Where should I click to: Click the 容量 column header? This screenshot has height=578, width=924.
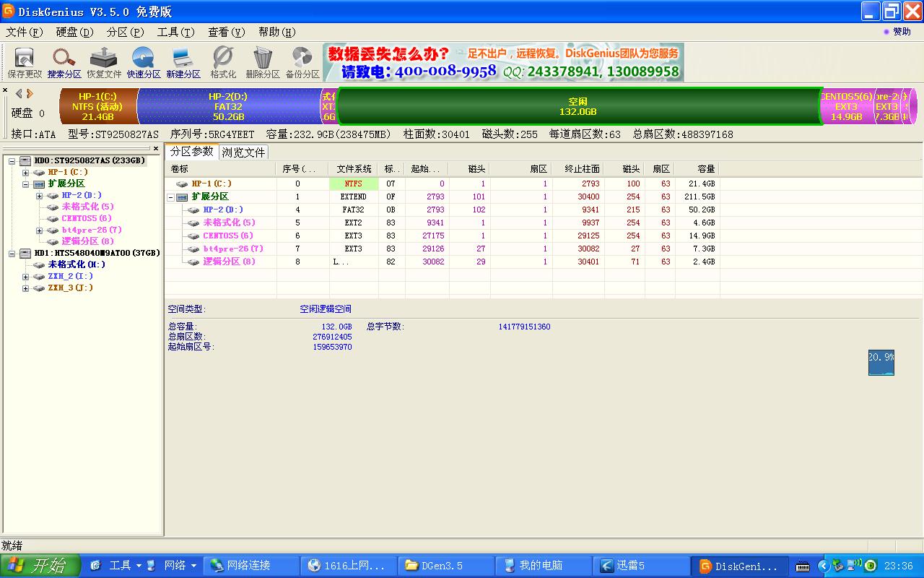tap(698, 168)
